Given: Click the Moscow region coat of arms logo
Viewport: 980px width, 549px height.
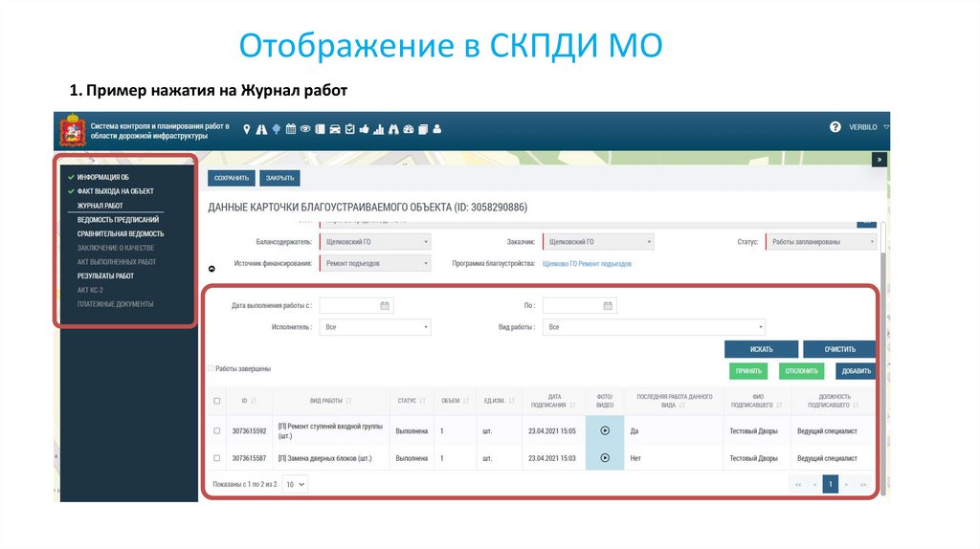Looking at the screenshot, I should click(73, 130).
